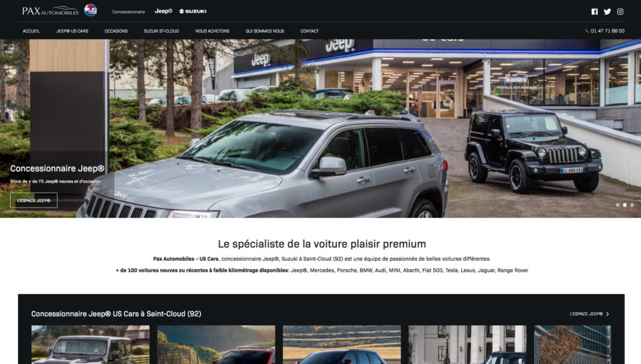Image resolution: width=641 pixels, height=364 pixels.
Task: Click the Jeep brand logo in header
Action: pos(163,11)
